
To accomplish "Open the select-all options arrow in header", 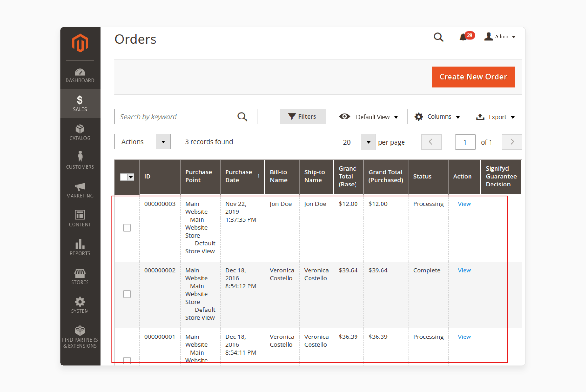I will (131, 177).
